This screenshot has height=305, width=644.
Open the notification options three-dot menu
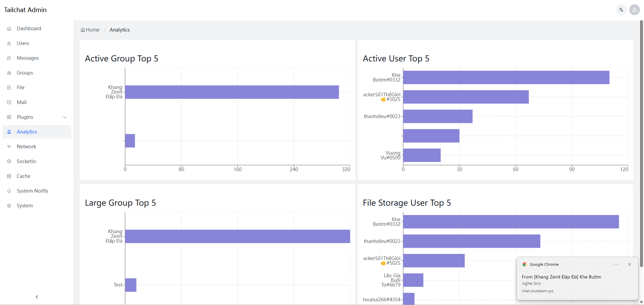616,264
